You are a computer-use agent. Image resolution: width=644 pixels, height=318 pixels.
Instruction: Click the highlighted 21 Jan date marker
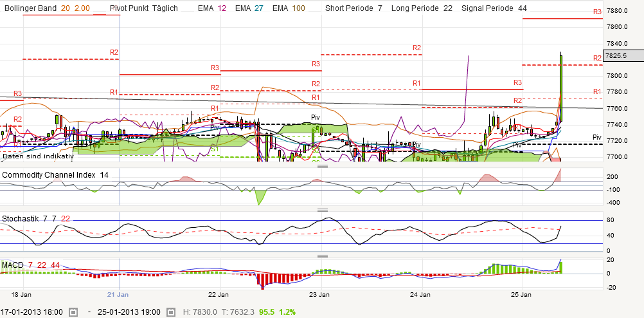pyautogui.click(x=118, y=295)
